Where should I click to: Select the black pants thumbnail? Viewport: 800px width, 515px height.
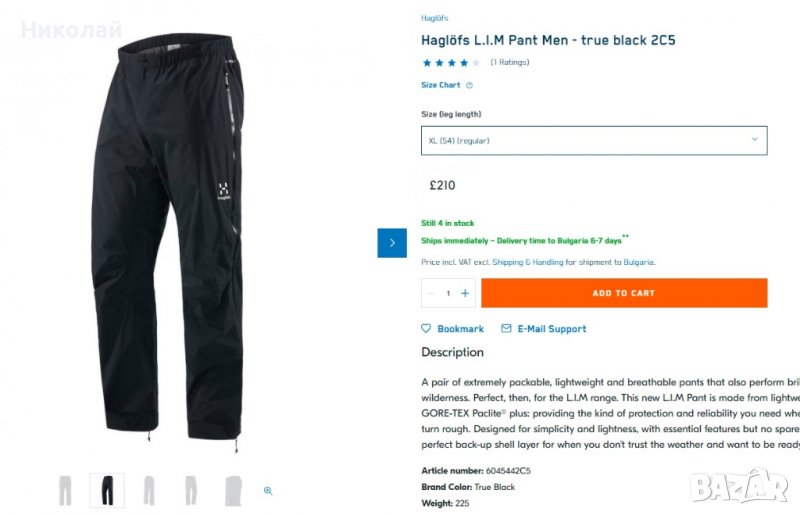coord(107,491)
